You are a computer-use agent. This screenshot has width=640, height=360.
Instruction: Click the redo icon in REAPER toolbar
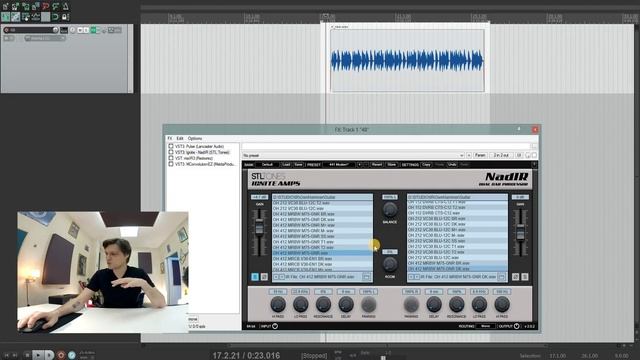pos(56,6)
